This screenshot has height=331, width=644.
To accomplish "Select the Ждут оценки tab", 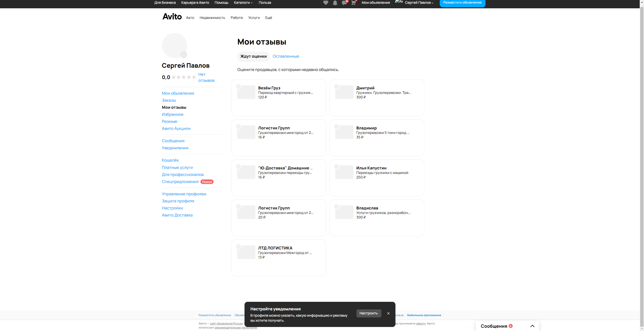I will (253, 56).
